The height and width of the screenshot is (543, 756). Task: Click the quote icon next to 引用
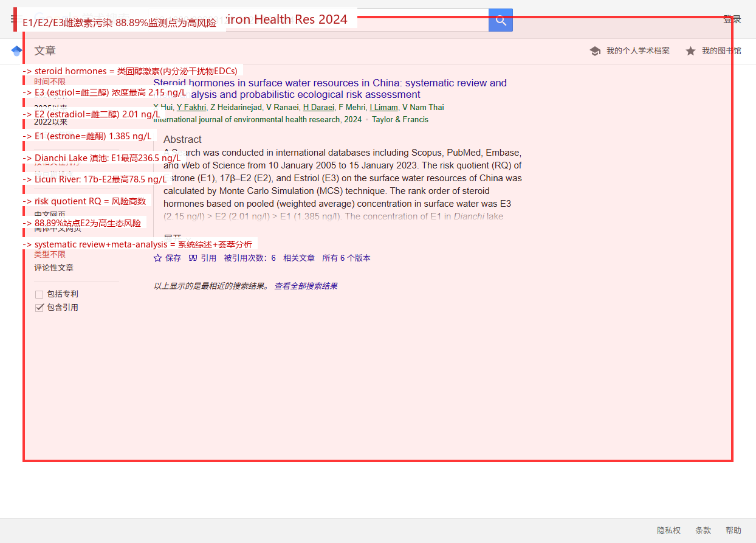tap(193, 258)
